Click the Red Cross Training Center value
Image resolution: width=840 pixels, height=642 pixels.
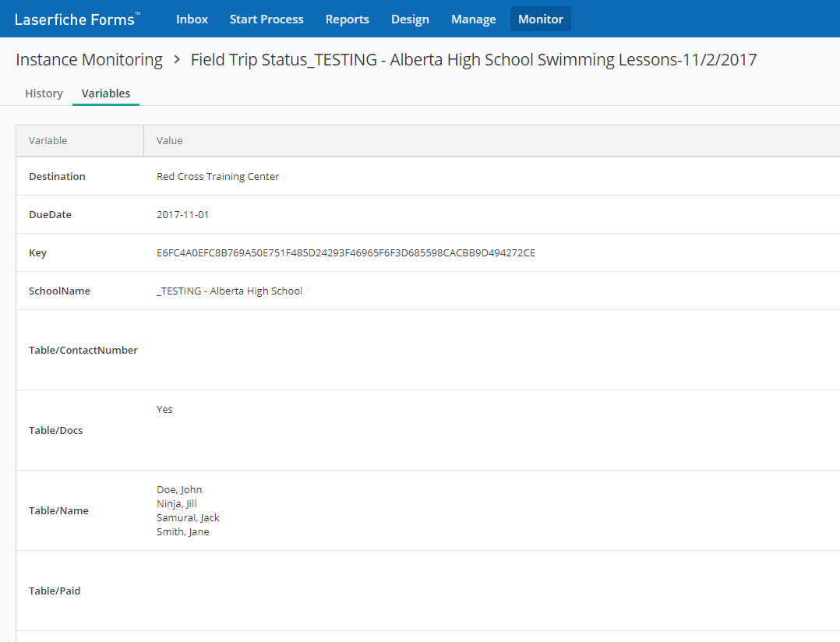tap(217, 177)
